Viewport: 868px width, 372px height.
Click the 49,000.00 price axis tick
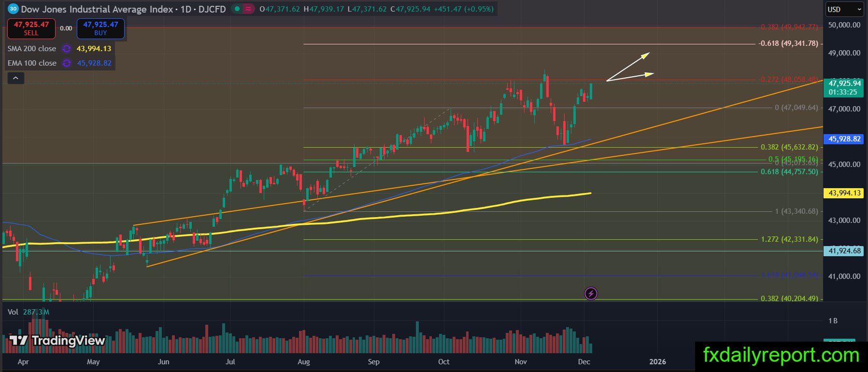click(844, 53)
